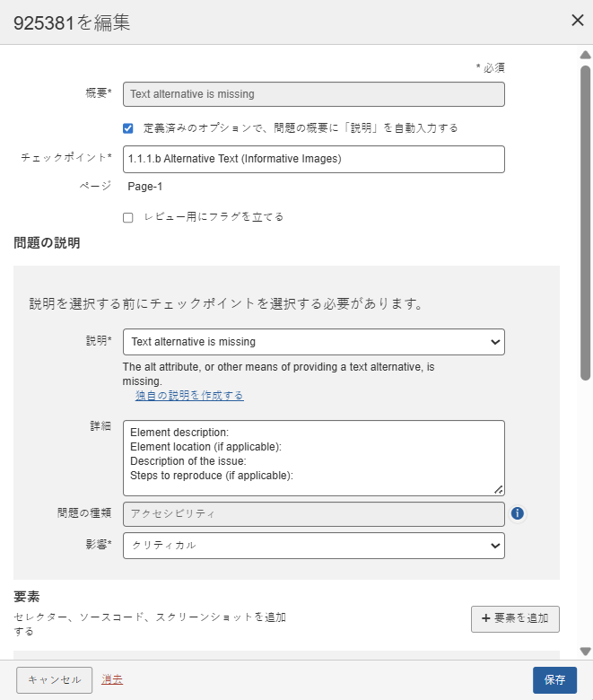The image size is (593, 700).
Task: Click the 詳細 textarea resize handle
Action: [x=499, y=490]
